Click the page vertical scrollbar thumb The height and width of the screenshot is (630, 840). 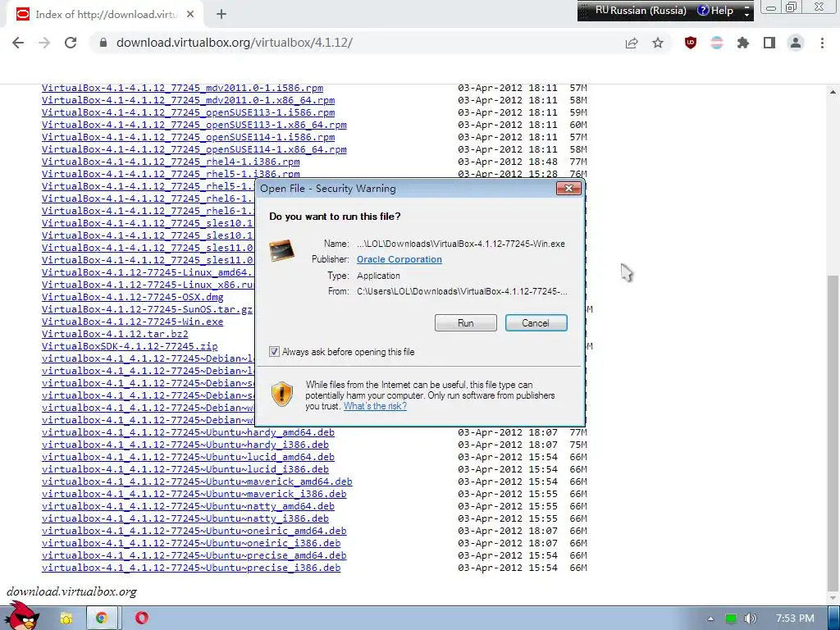[833, 431]
